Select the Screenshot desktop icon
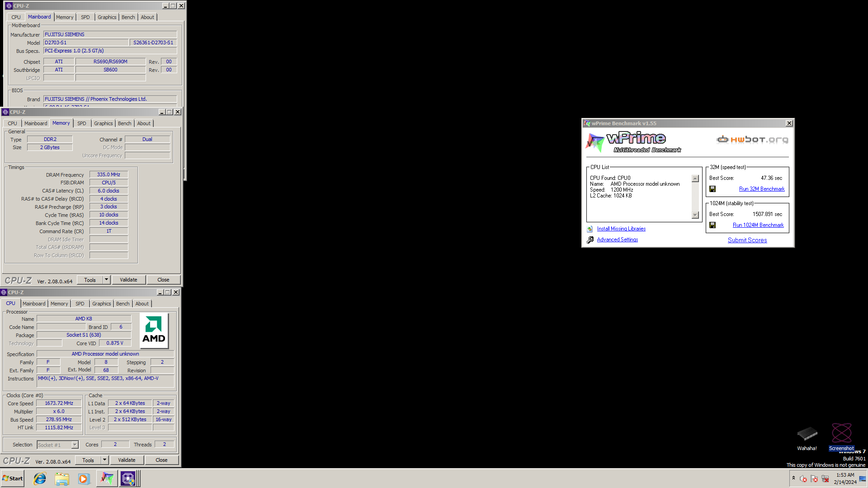 [x=841, y=437]
